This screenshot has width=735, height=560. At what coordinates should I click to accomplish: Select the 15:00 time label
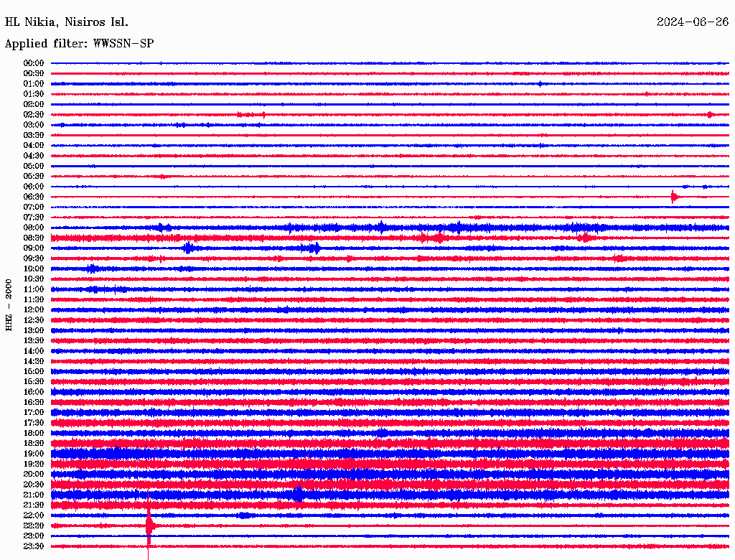pyautogui.click(x=34, y=371)
